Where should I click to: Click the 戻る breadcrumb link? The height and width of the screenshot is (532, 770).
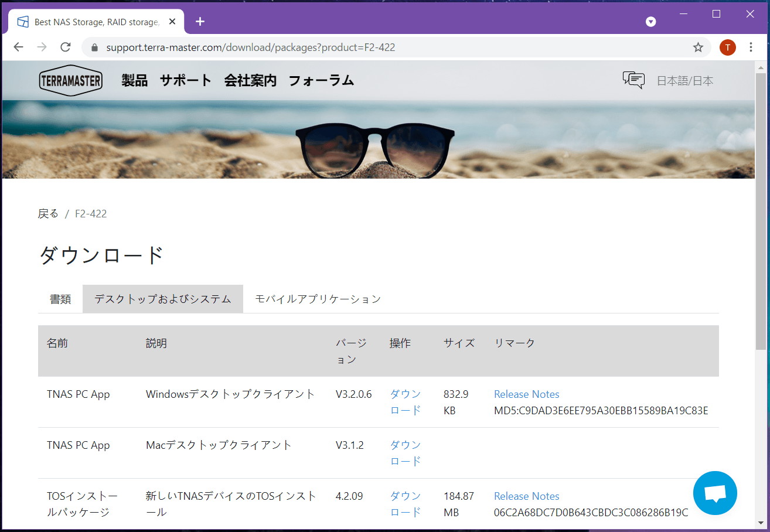(48, 214)
